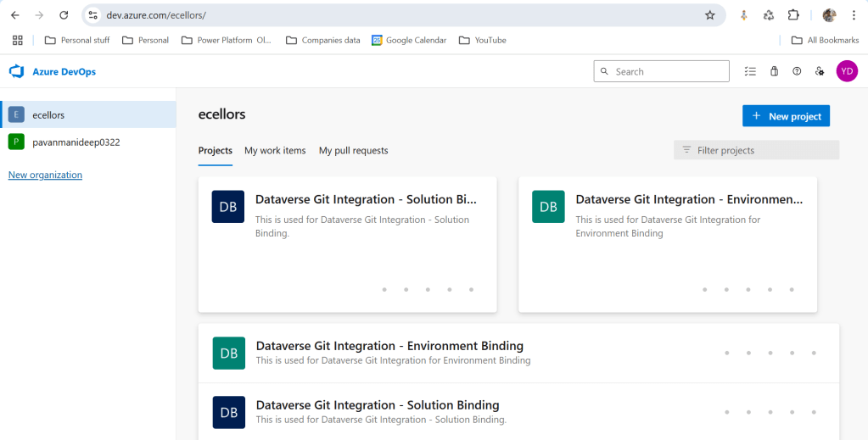The width and height of the screenshot is (868, 440).
Task: Switch to the My pull requests tab
Action: click(353, 151)
